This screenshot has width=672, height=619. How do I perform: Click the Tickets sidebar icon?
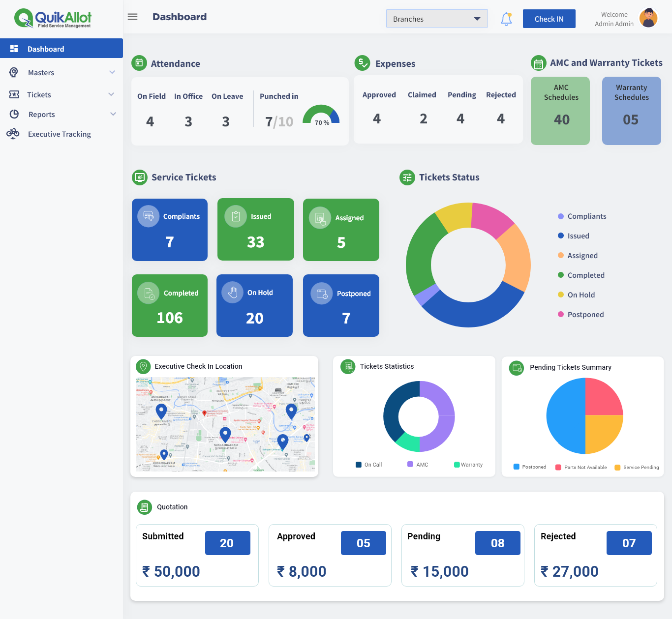pyautogui.click(x=13, y=94)
